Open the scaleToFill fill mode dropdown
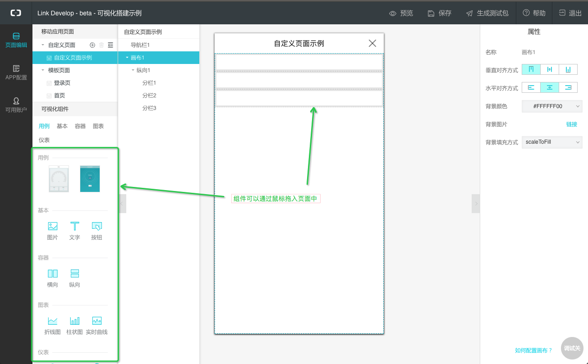 pyautogui.click(x=552, y=142)
